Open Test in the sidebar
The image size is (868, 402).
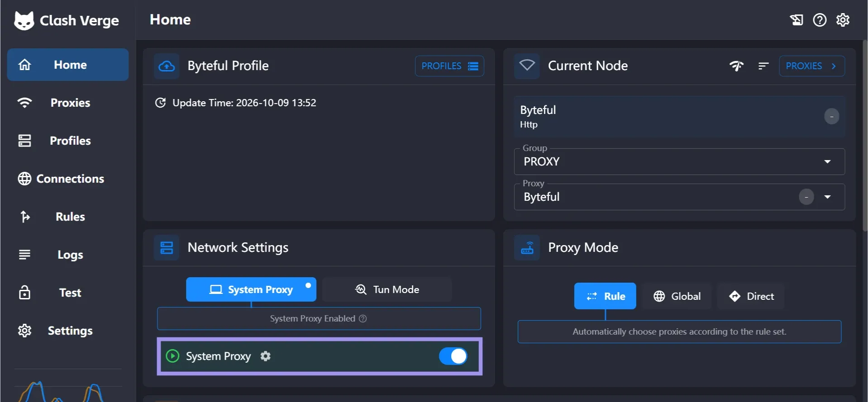pyautogui.click(x=68, y=293)
